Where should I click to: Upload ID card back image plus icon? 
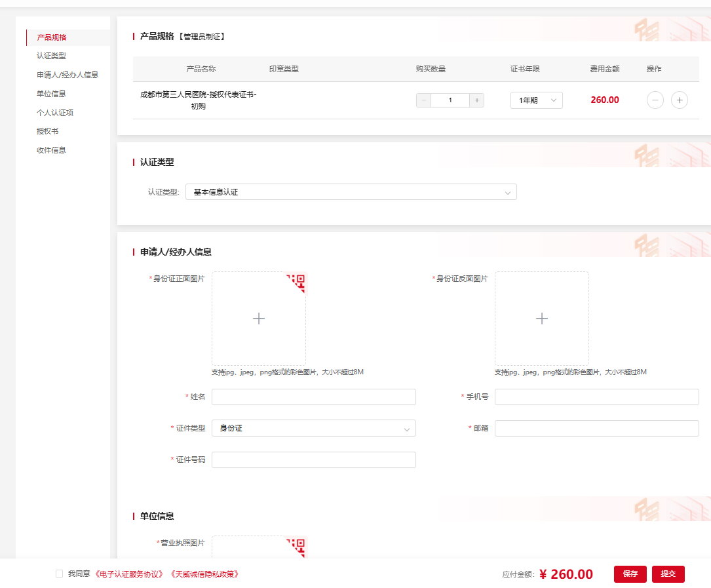(x=542, y=319)
